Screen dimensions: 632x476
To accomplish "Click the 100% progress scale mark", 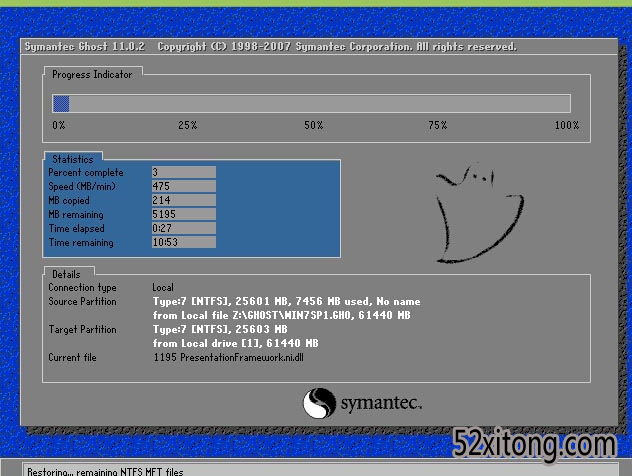I will coord(567,125).
